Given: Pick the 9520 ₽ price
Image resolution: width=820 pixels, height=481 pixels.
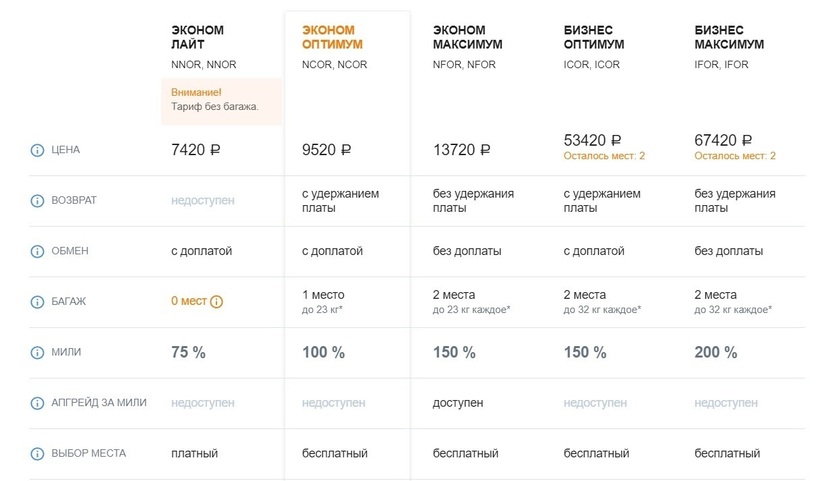Looking at the screenshot, I should (x=327, y=151).
